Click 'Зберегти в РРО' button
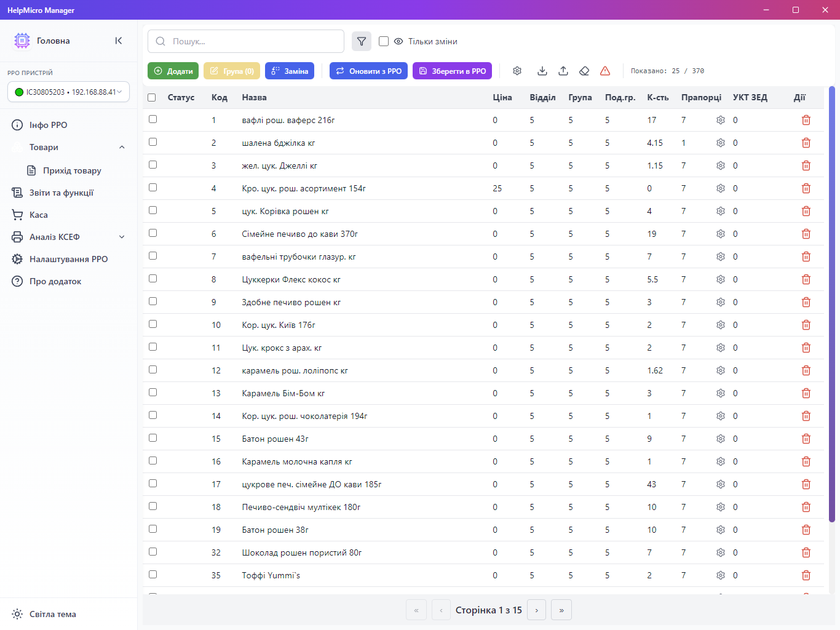The width and height of the screenshot is (840, 630). 453,71
